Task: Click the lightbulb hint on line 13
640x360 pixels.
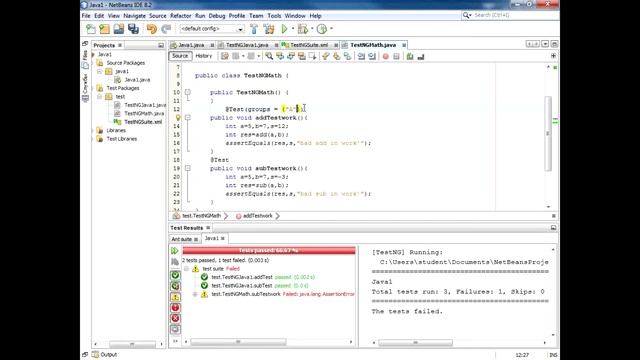Action: click(x=178, y=118)
